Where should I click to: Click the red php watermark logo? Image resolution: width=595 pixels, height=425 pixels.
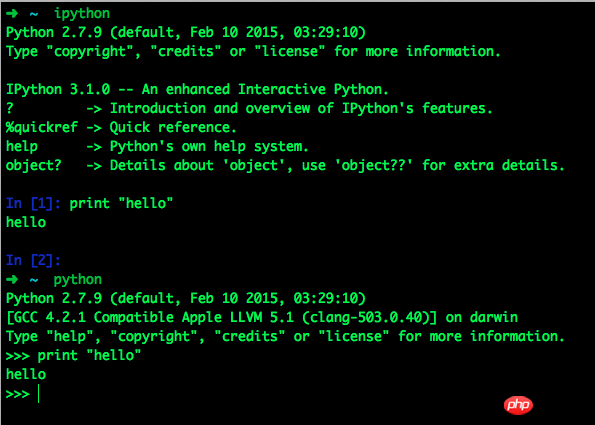518,405
